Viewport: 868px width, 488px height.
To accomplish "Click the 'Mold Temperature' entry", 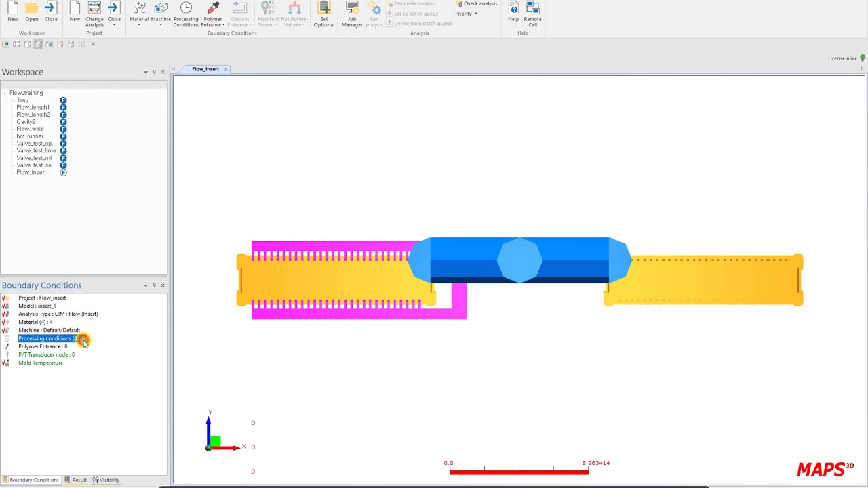I will tap(41, 363).
